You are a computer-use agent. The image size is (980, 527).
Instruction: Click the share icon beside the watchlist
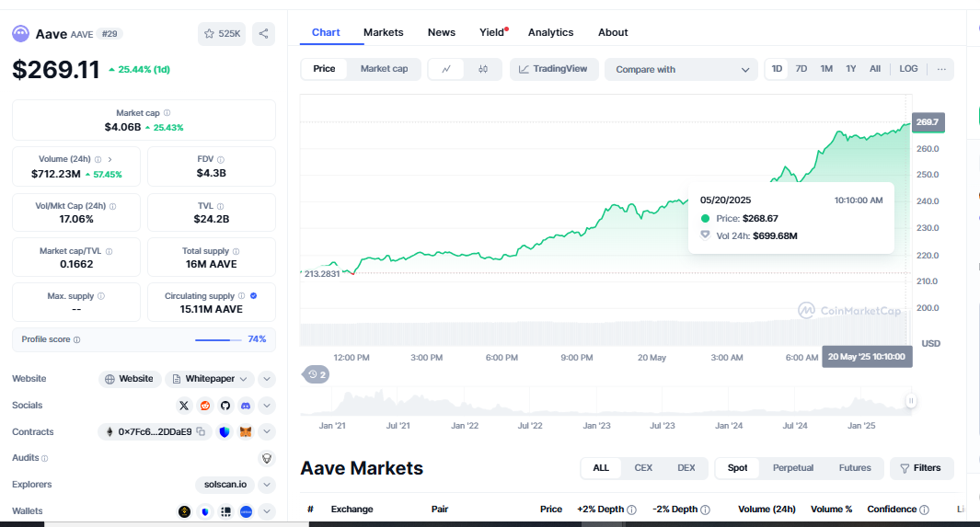click(264, 34)
